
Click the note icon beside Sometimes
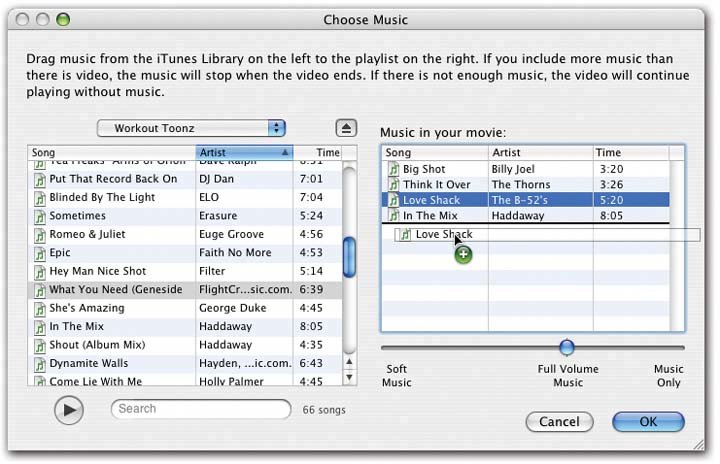click(40, 216)
